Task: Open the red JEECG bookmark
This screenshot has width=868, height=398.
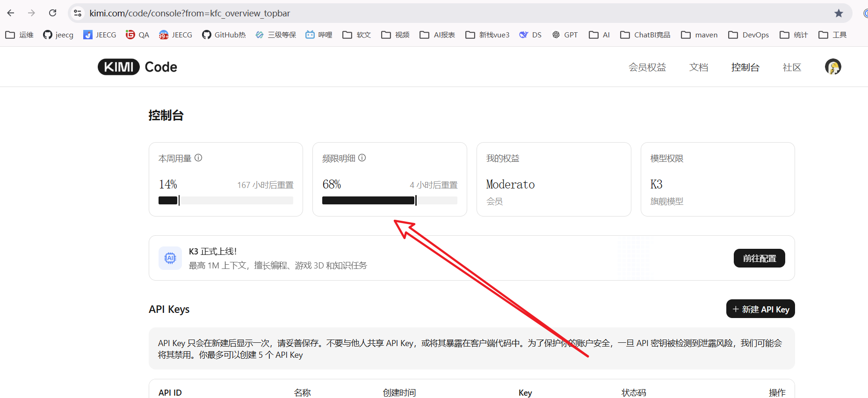Action: (175, 35)
